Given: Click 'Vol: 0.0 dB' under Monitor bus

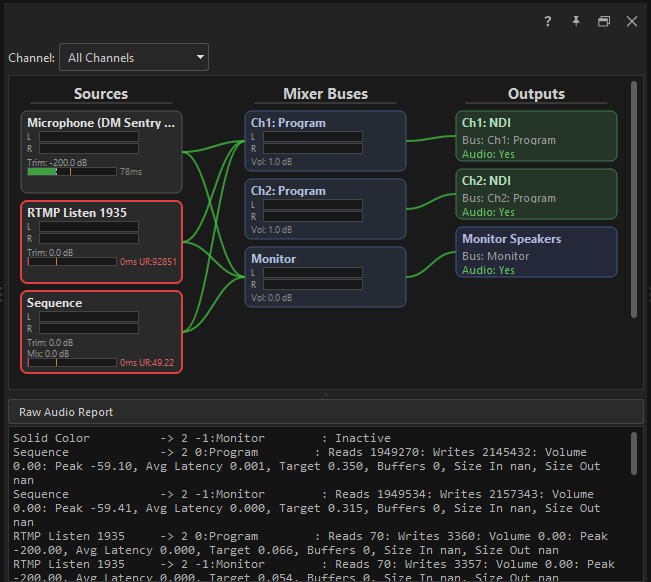Looking at the screenshot, I should [272, 298].
